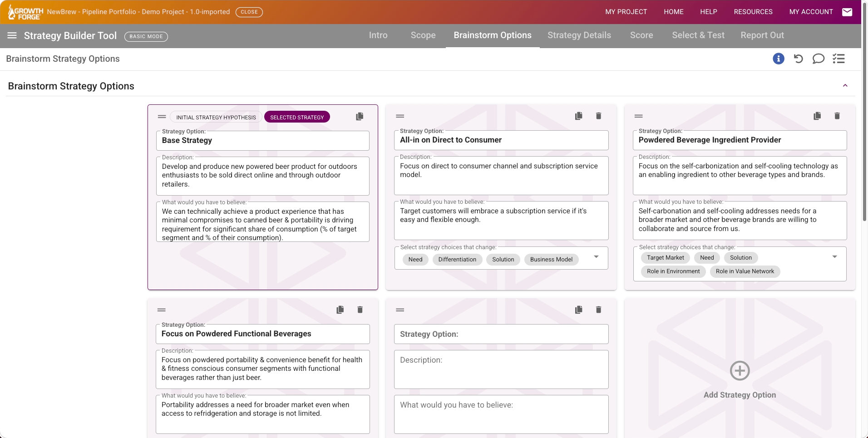This screenshot has height=438, width=868.
Task: Switch to the Scope tab
Action: click(x=423, y=35)
